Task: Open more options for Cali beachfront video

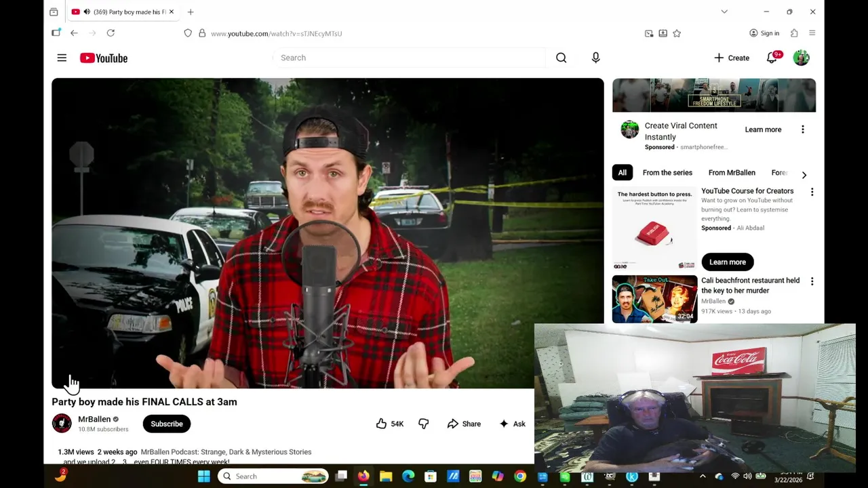Action: pyautogui.click(x=812, y=281)
